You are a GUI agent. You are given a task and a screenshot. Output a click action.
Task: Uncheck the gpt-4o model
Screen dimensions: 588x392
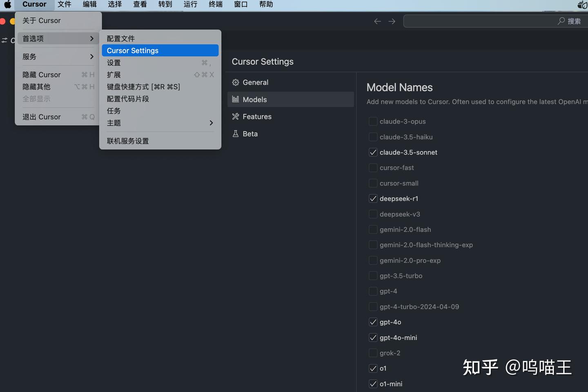(x=373, y=322)
